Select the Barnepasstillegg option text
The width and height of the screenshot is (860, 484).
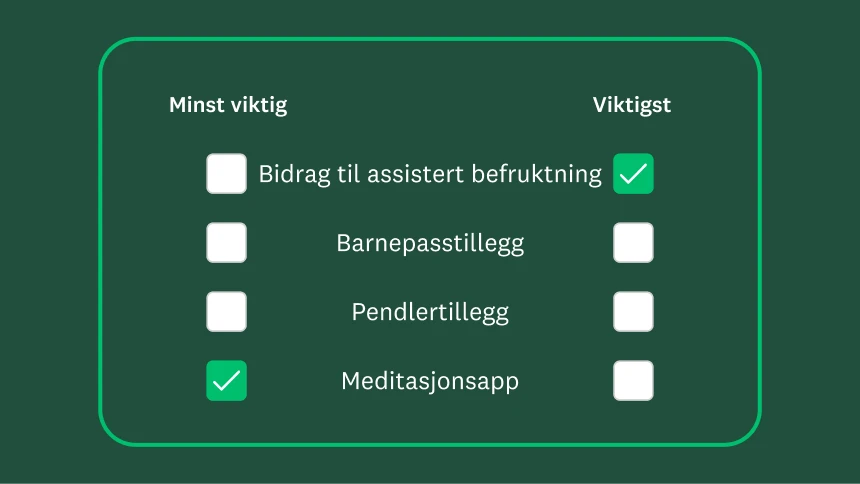(430, 243)
